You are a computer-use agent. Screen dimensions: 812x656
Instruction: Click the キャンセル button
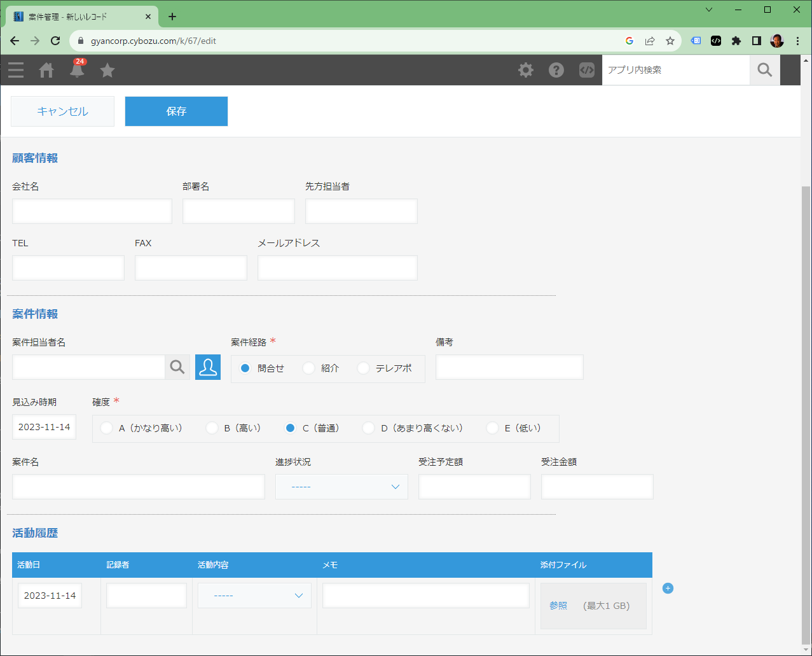pos(62,111)
